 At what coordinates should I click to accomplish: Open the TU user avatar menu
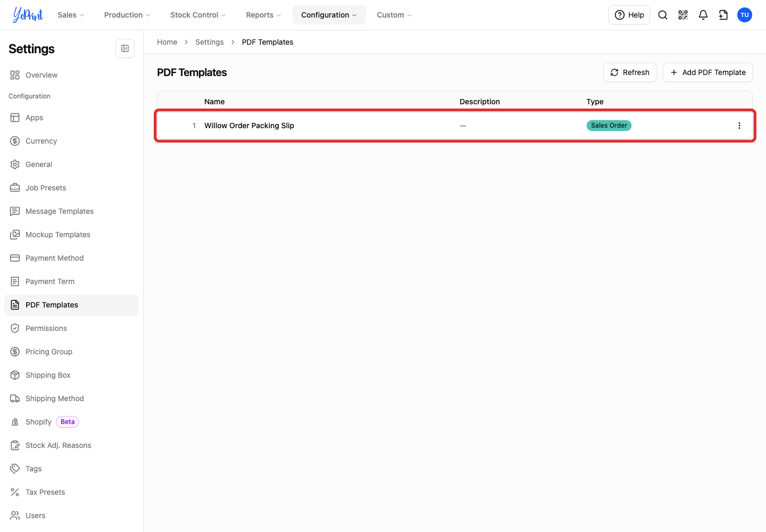coord(745,15)
